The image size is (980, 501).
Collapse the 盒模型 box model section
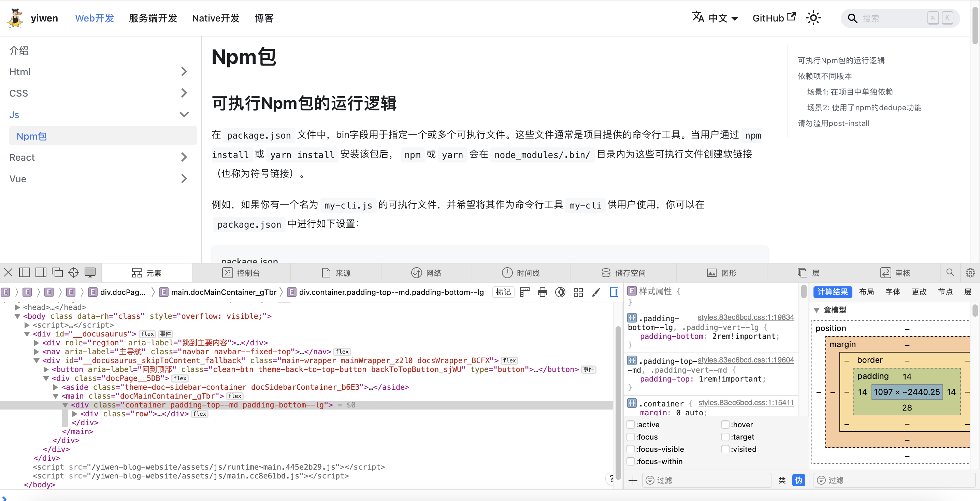(817, 310)
